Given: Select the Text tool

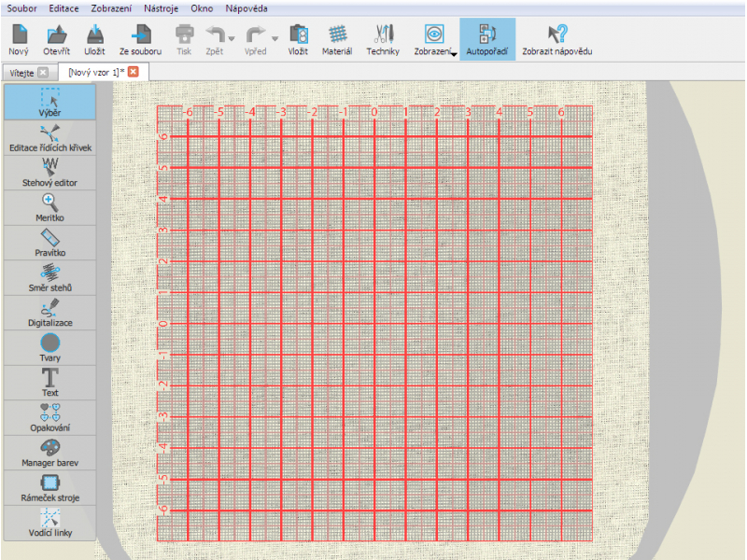Looking at the screenshot, I should 49,382.
